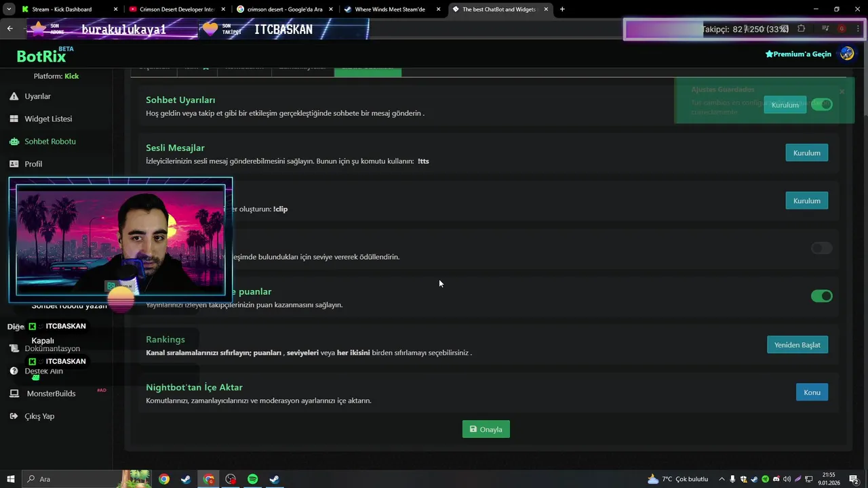Open the first Steam taskbar icon

(186, 479)
